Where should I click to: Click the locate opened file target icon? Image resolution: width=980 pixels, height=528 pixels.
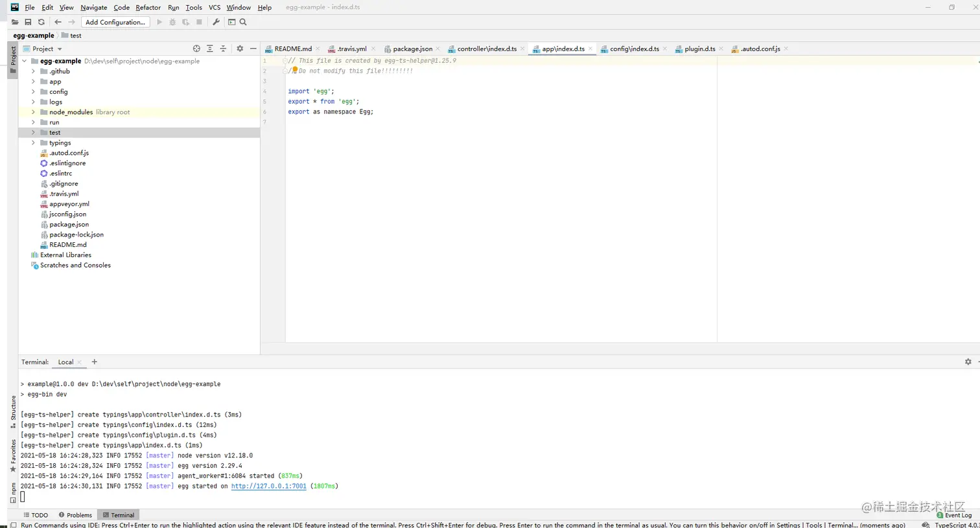pos(196,49)
